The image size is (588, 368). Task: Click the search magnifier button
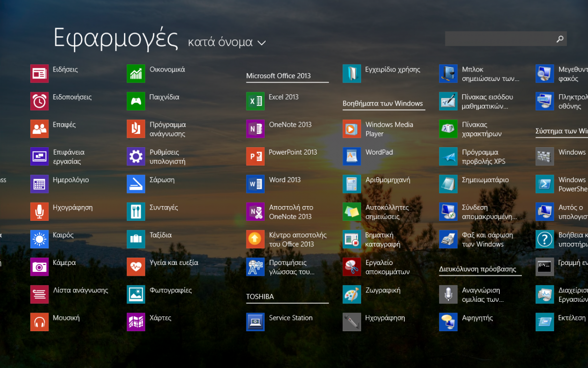[560, 39]
